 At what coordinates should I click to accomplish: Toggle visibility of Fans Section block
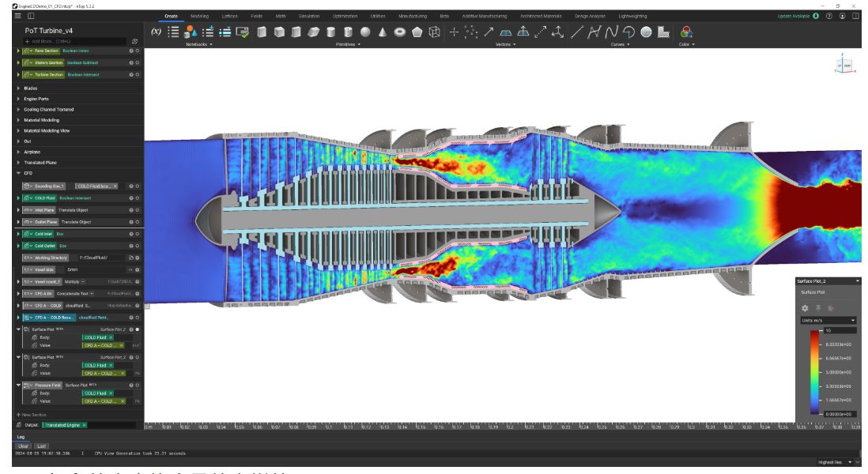pos(138,51)
